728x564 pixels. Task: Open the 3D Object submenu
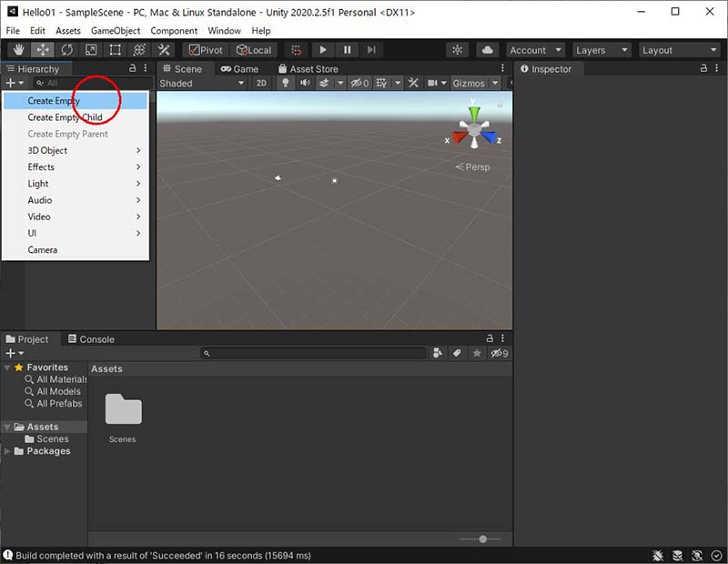(x=76, y=150)
